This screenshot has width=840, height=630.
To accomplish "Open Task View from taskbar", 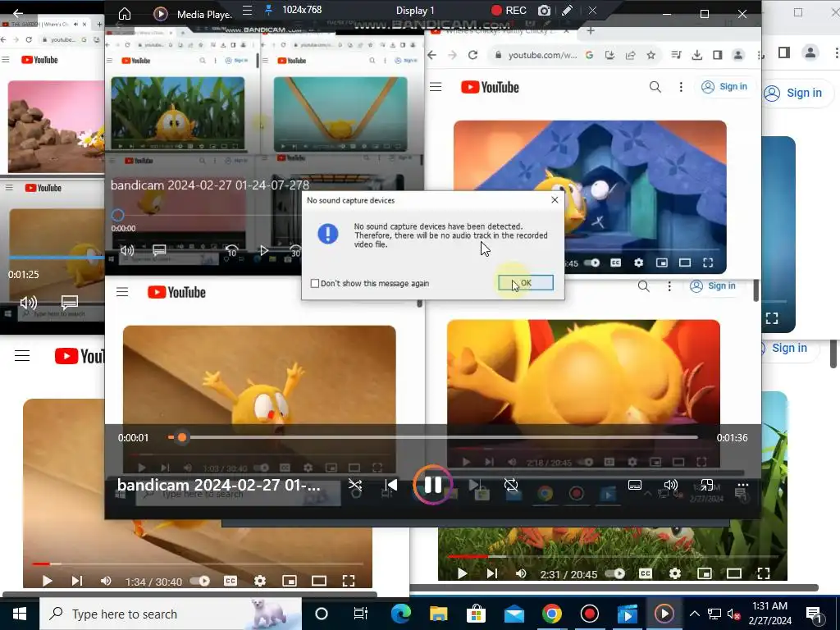I will [361, 614].
